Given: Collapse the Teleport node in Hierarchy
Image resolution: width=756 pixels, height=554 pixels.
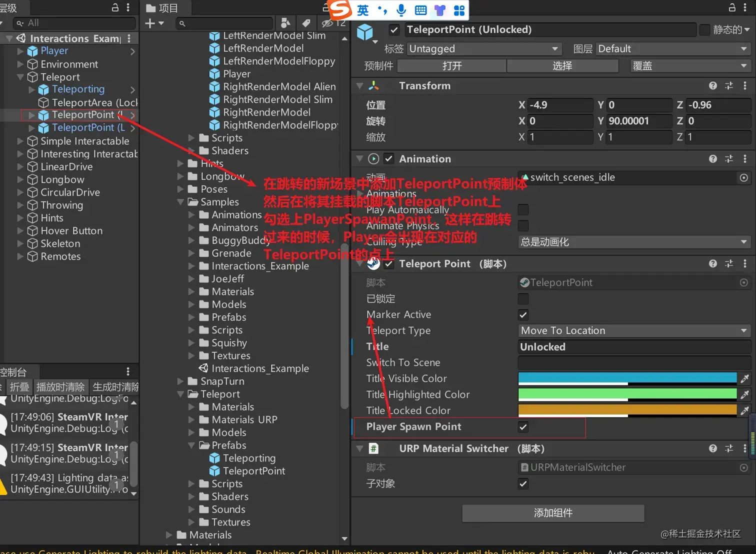Looking at the screenshot, I should [x=20, y=77].
